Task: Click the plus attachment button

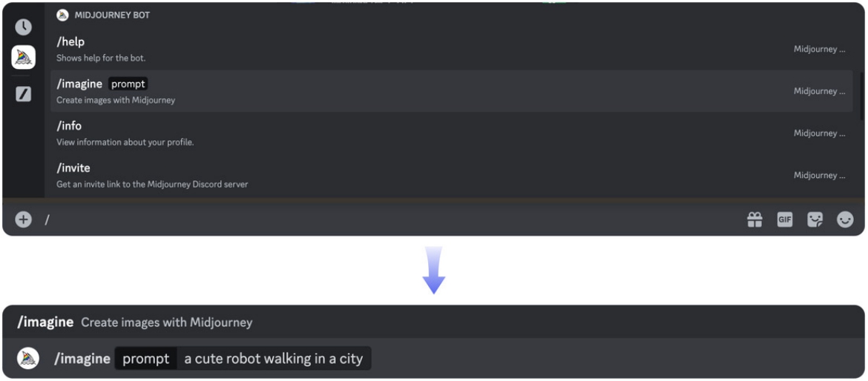Action: tap(23, 219)
